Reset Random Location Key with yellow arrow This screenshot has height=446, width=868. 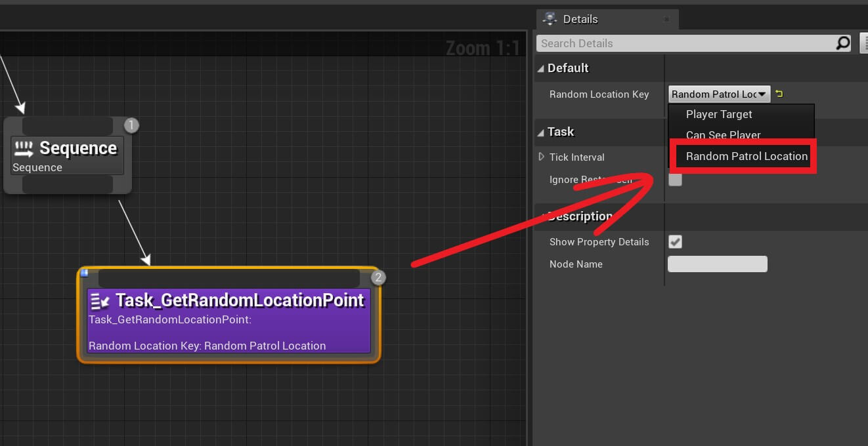[779, 94]
